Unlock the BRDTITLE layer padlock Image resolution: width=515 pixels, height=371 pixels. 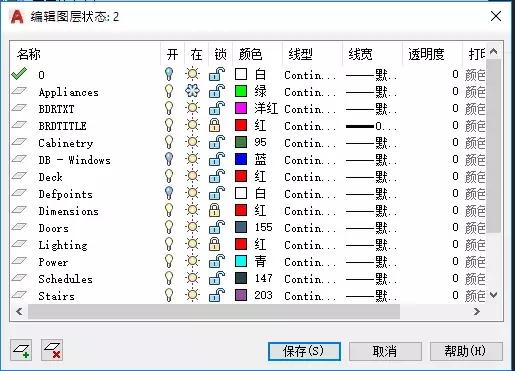(214, 125)
